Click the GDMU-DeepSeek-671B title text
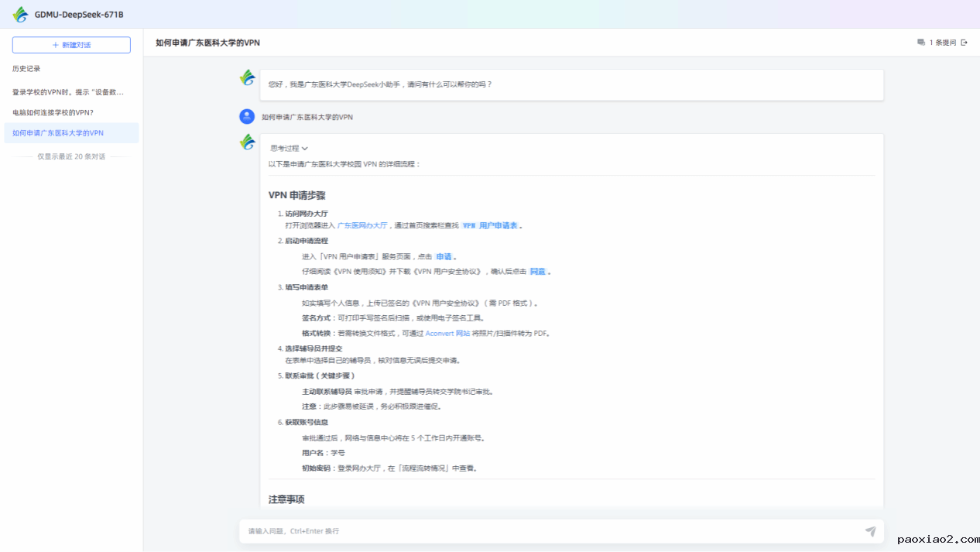The width and height of the screenshot is (980, 552). click(79, 15)
